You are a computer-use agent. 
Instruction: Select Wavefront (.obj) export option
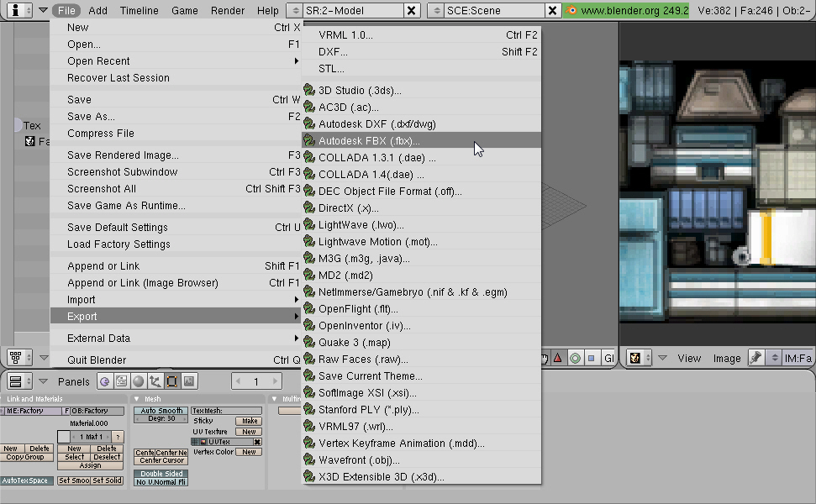[x=421, y=459]
